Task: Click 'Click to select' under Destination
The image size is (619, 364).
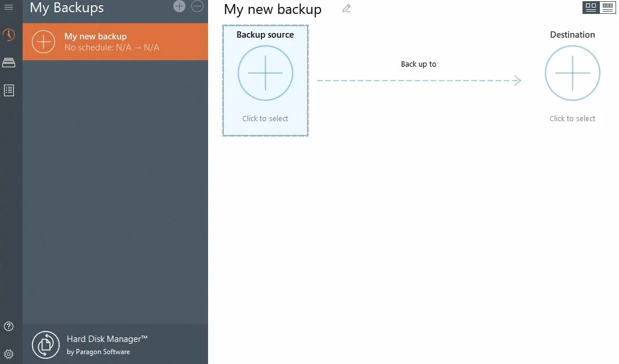Action: point(573,118)
